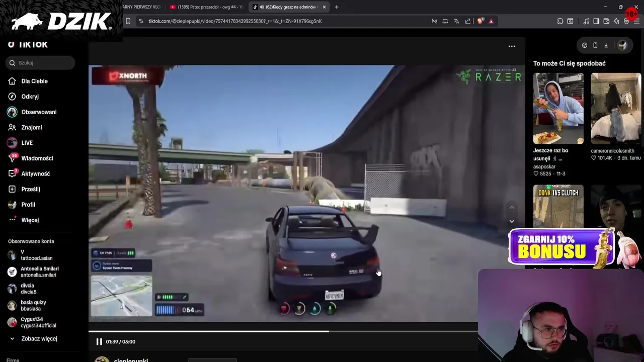Click asaposkar author name
Image resolution: width=644 pixels, height=362 pixels.
[544, 166]
